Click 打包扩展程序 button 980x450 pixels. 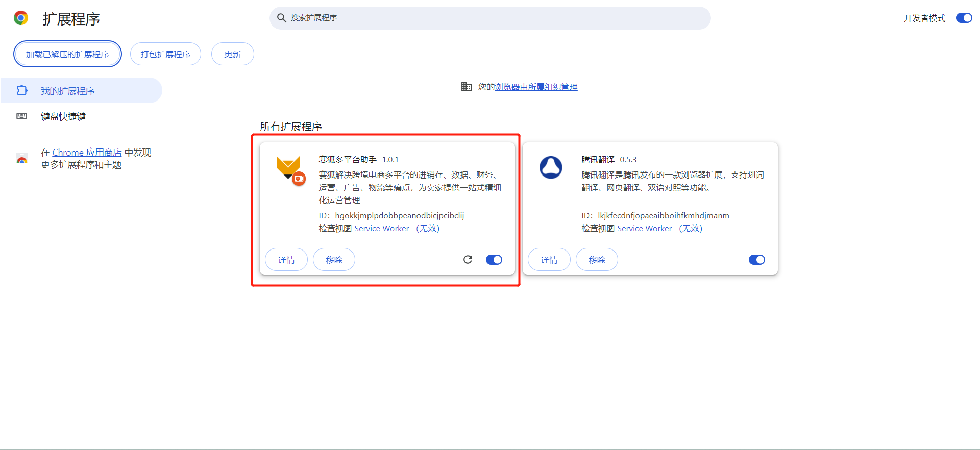tap(165, 54)
